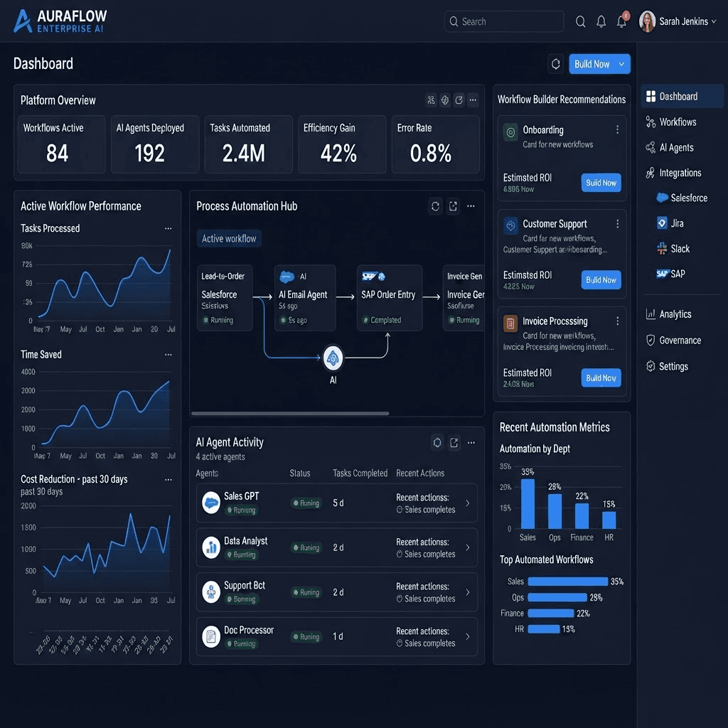Refresh the Process Automation Hub

coord(436,206)
